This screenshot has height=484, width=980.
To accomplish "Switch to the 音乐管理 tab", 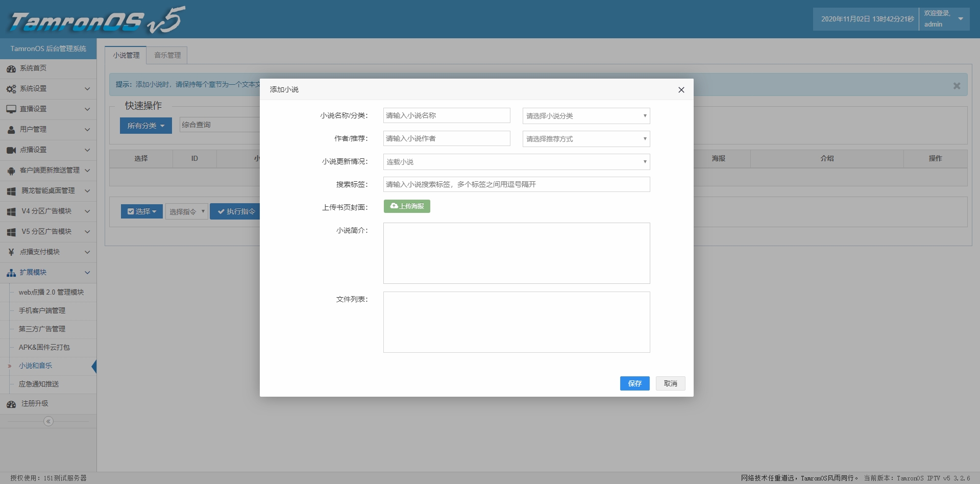I will pyautogui.click(x=167, y=55).
